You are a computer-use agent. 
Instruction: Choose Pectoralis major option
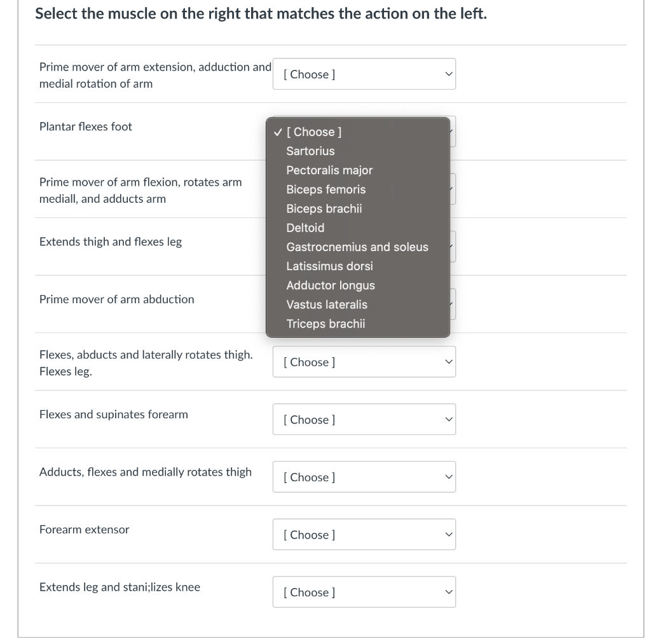pos(329,170)
